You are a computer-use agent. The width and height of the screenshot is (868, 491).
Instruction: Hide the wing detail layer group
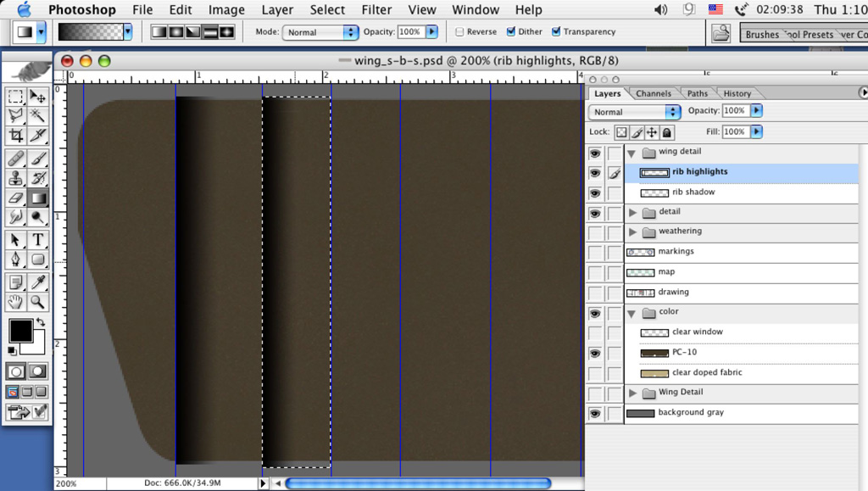click(x=595, y=153)
